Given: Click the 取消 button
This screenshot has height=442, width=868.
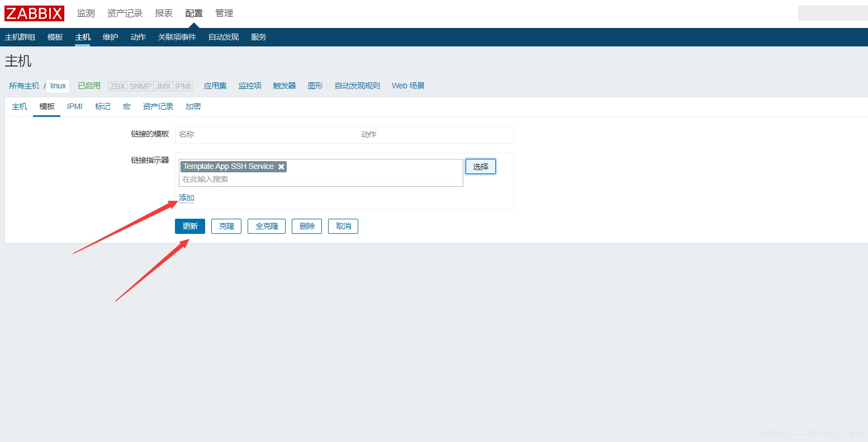Looking at the screenshot, I should [x=343, y=226].
